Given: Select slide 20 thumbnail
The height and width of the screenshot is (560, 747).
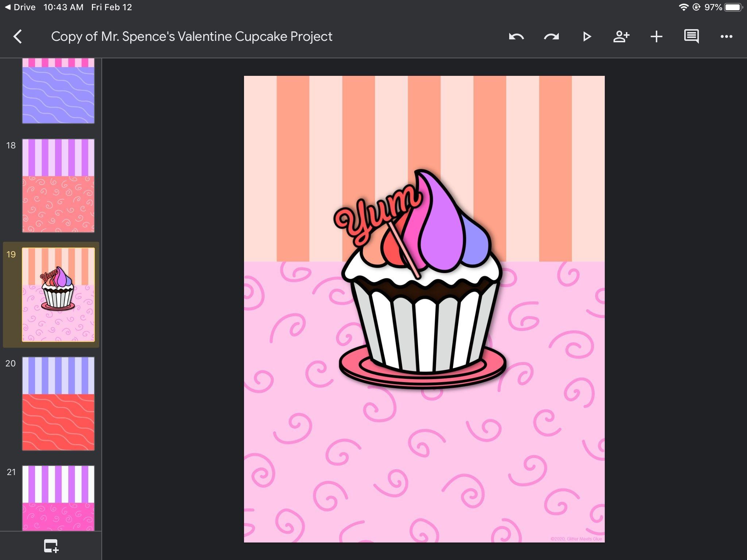Looking at the screenshot, I should click(58, 404).
